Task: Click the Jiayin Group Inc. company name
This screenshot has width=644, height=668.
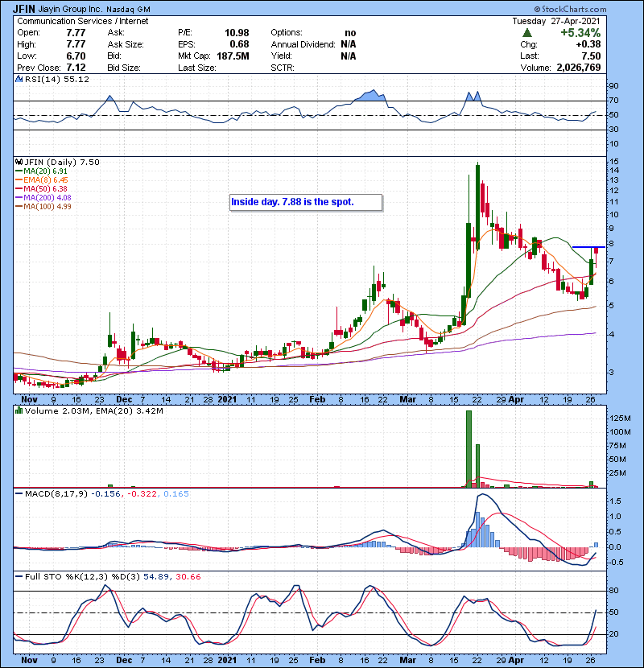Action: (x=70, y=9)
